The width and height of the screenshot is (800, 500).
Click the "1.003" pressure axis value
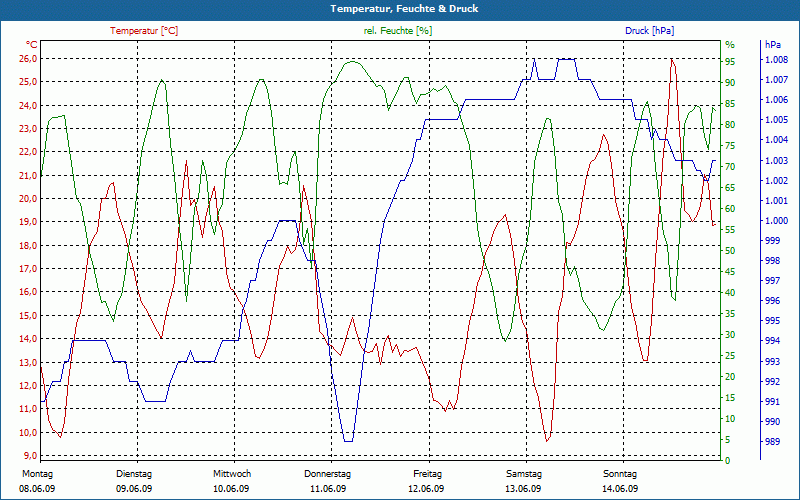pos(776,161)
